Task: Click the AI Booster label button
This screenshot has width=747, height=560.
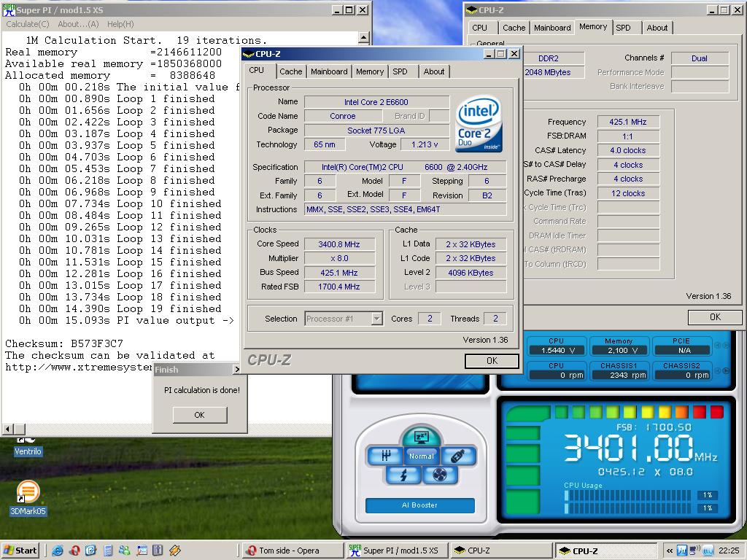Action: 419,505
